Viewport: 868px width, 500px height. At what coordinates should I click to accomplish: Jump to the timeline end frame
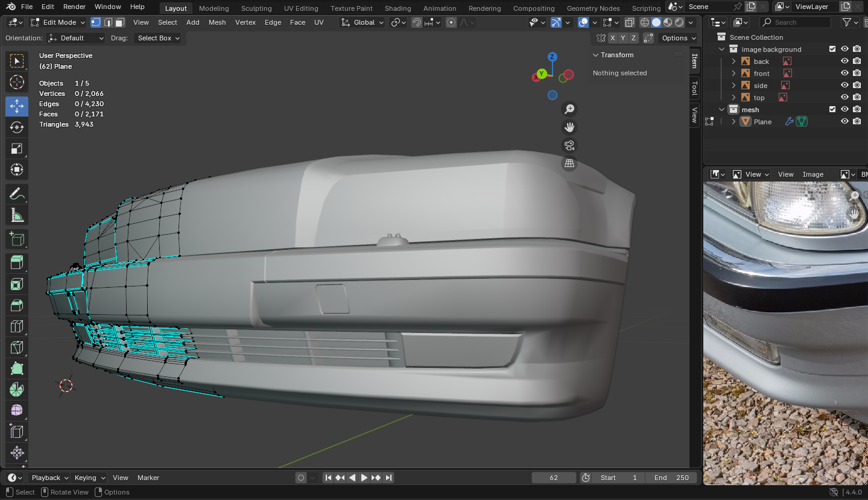(388, 478)
